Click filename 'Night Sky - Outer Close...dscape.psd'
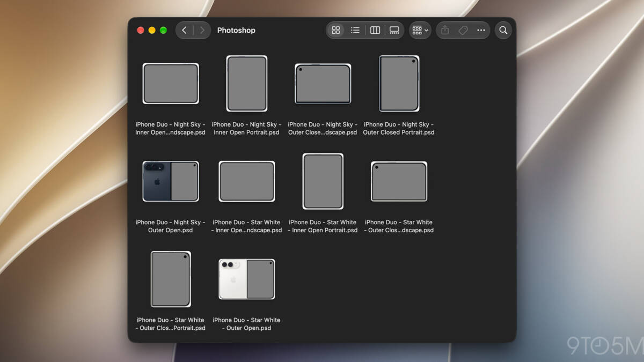Screen dimensions: 644x362 [323, 128]
